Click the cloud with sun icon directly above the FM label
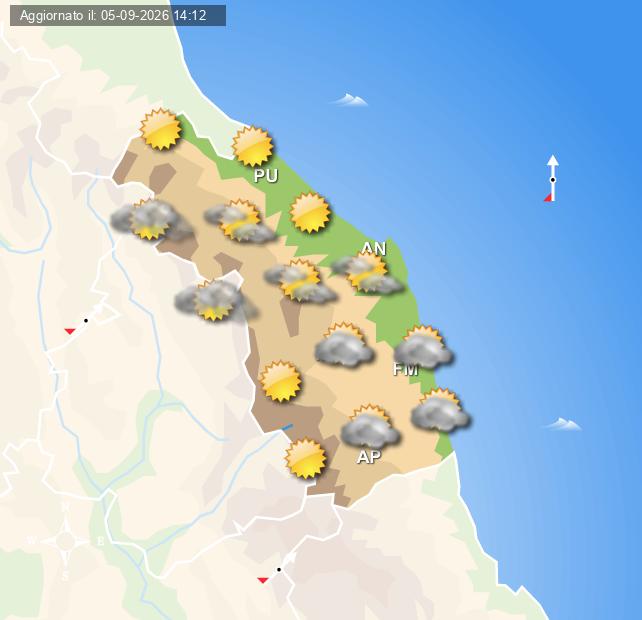 [x=423, y=347]
